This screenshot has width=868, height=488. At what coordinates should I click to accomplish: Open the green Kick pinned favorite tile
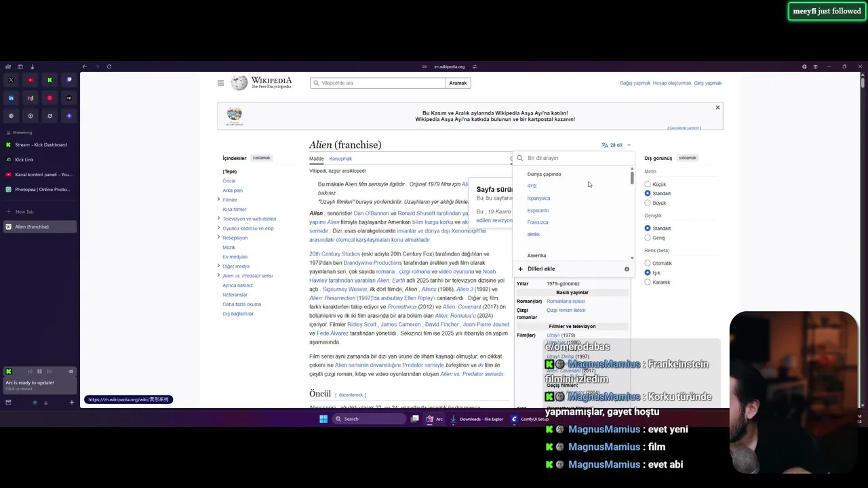(50, 80)
